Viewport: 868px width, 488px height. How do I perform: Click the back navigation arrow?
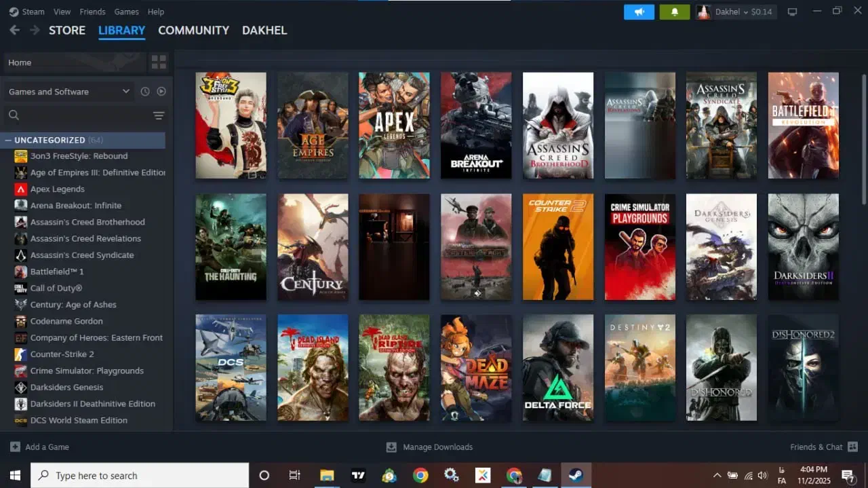(14, 30)
